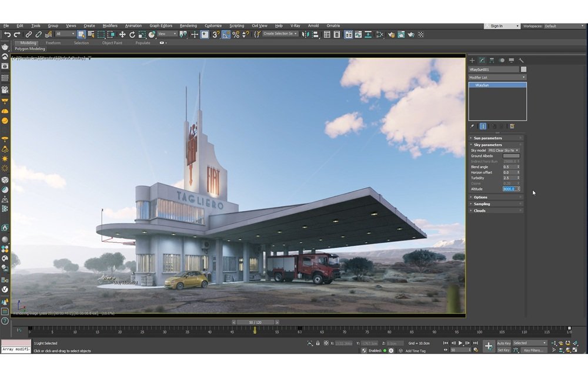Switch to the Freeform ribbon tab
Image resolution: width=588 pixels, height=377 pixels.
(x=54, y=42)
